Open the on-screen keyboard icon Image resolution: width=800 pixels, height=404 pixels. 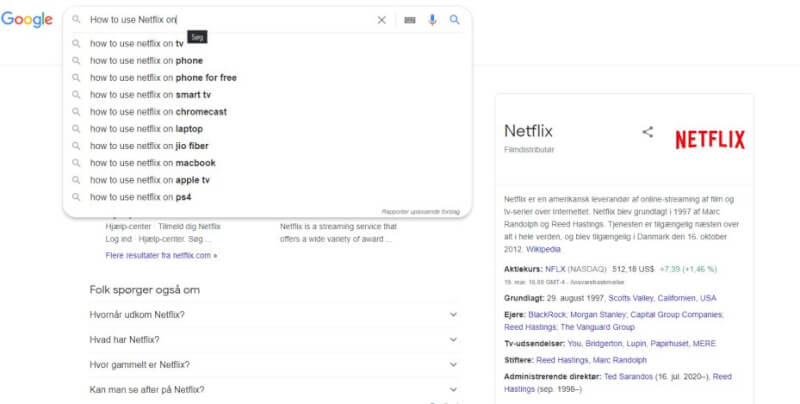[410, 20]
